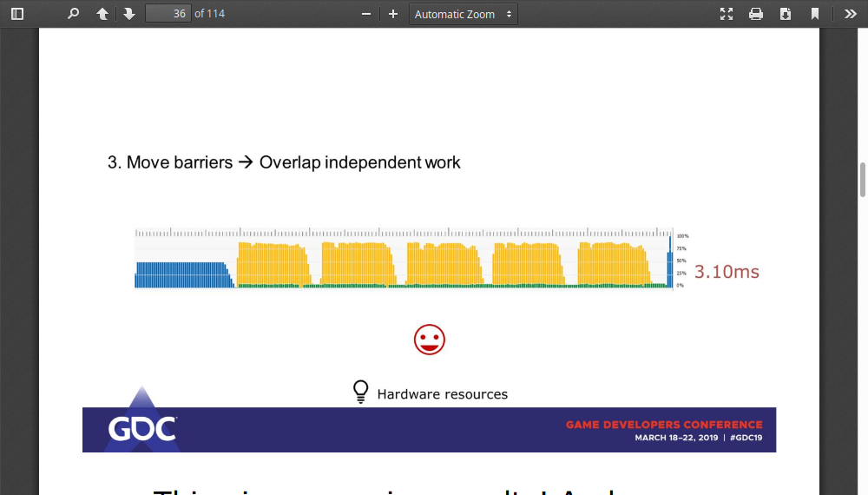Click the GPU occupancy timeline graph
Image resolution: width=868 pixels, height=495 pixels.
(x=404, y=258)
